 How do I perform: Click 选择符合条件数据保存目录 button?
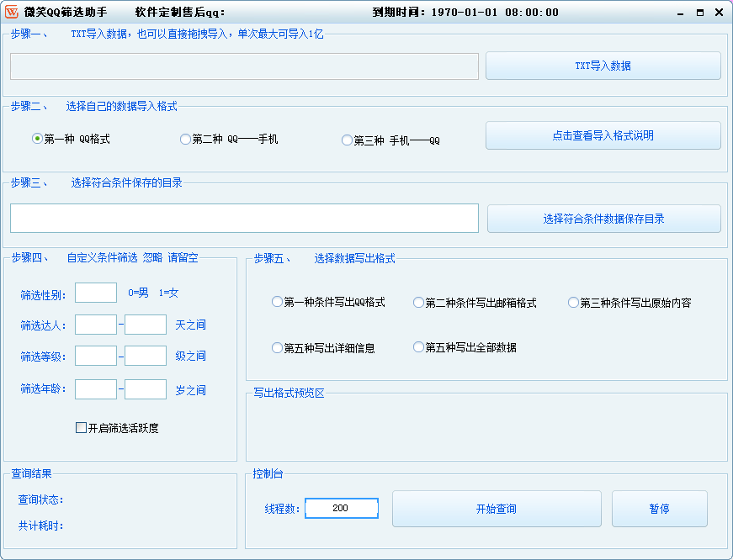pyautogui.click(x=603, y=218)
